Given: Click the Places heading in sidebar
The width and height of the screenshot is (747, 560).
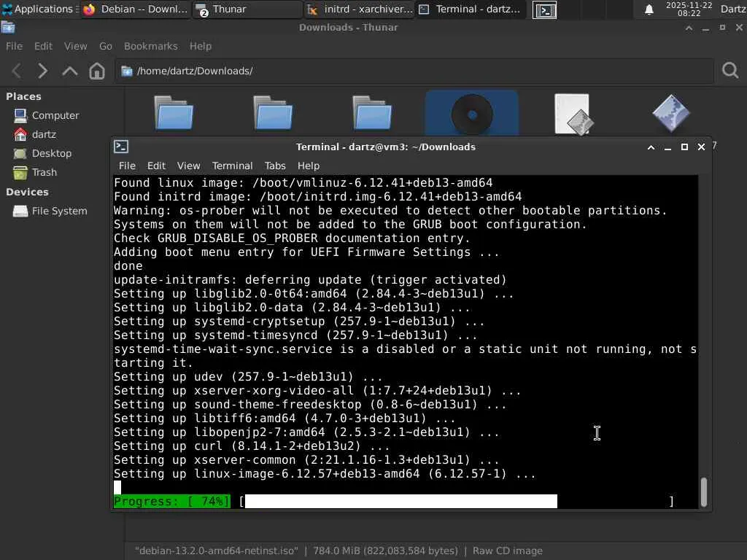Looking at the screenshot, I should [23, 96].
